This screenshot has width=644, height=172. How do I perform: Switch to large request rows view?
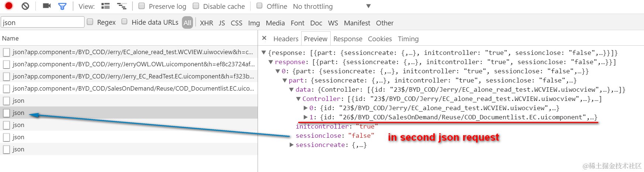click(106, 6)
